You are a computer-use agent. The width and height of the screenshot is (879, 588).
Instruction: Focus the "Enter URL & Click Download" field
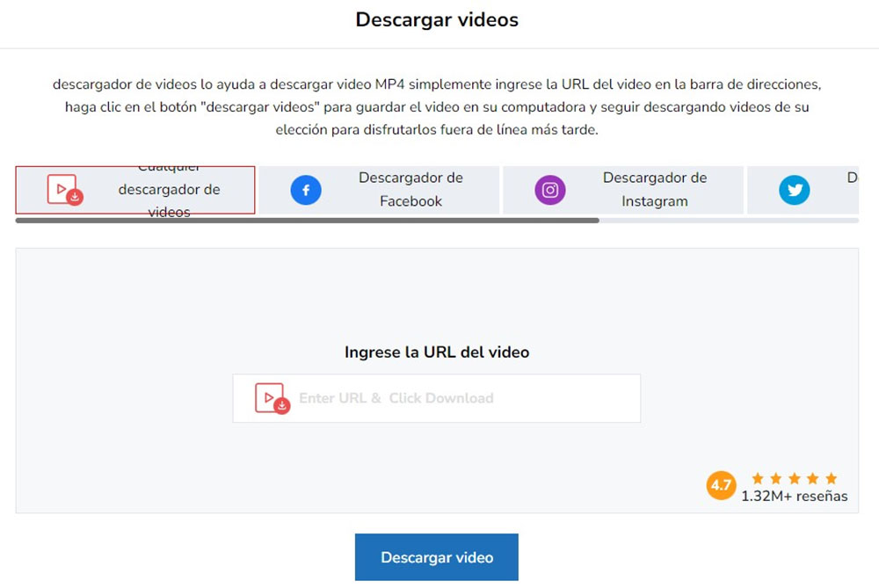457,398
